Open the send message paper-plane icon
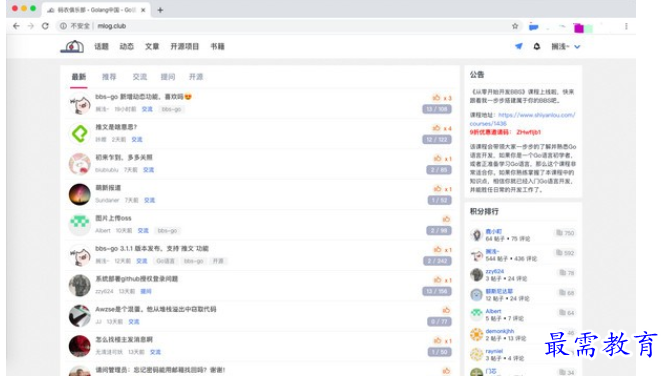 tap(519, 46)
